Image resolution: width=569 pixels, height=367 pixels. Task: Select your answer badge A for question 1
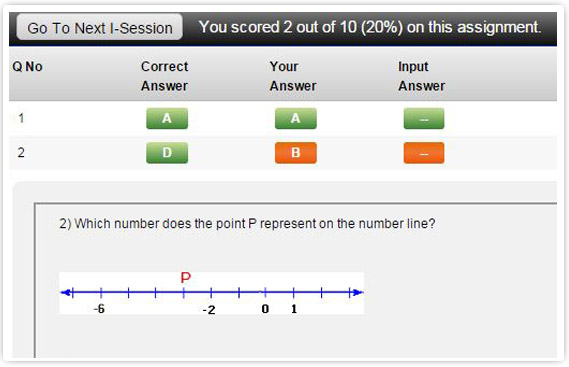(295, 118)
